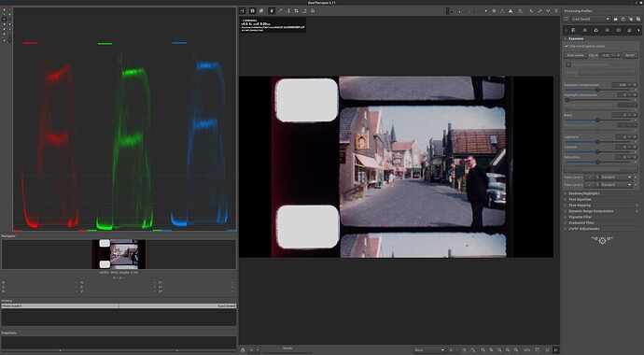The height and width of the screenshot is (355, 644).
Task: Activate the Hand navigation tool
Action: click(272, 11)
